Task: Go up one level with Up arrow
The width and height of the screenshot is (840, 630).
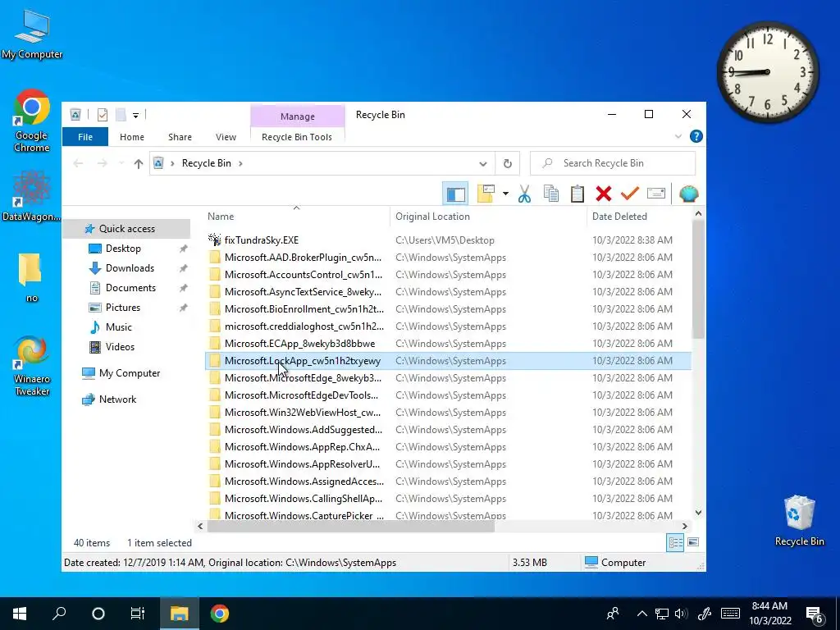Action: pos(138,163)
